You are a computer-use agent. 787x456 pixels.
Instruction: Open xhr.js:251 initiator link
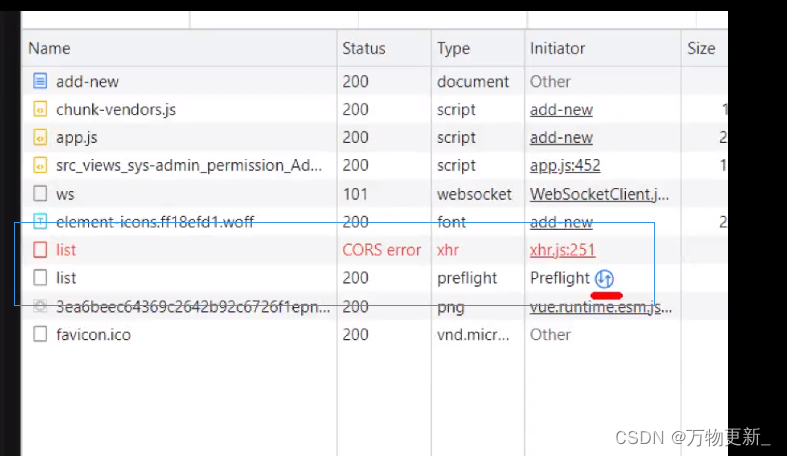coord(563,250)
